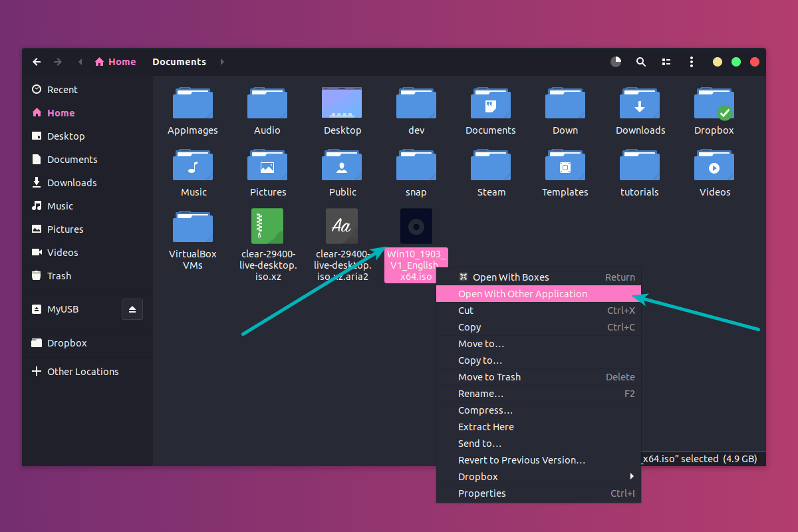
Task: Click the triangle after Documents breadcrumb
Action: point(222,62)
